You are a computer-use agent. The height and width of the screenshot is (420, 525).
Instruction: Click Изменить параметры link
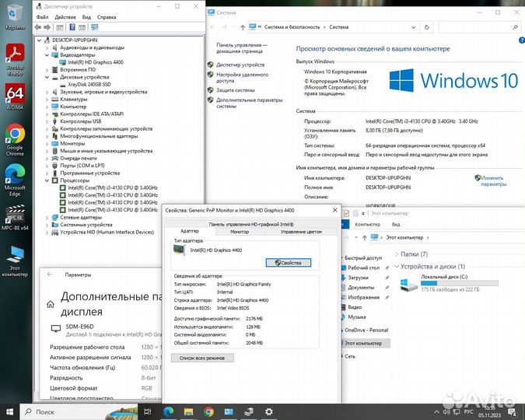(494, 181)
